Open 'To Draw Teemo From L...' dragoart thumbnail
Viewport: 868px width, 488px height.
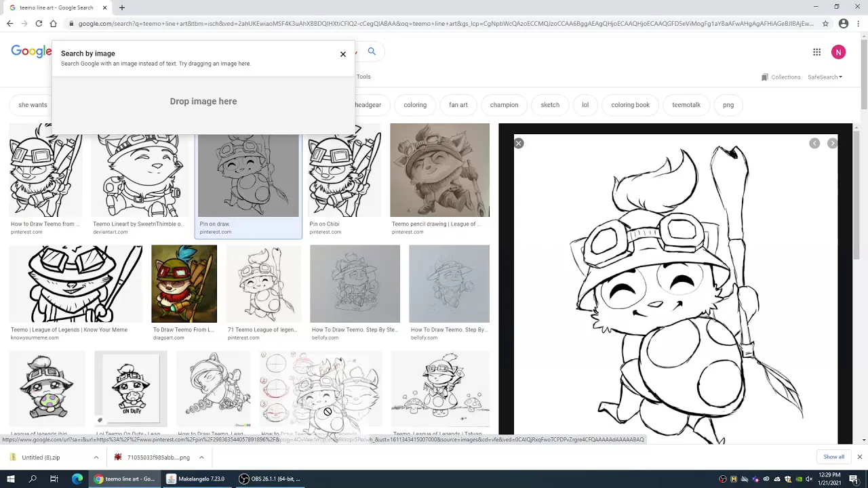184,284
